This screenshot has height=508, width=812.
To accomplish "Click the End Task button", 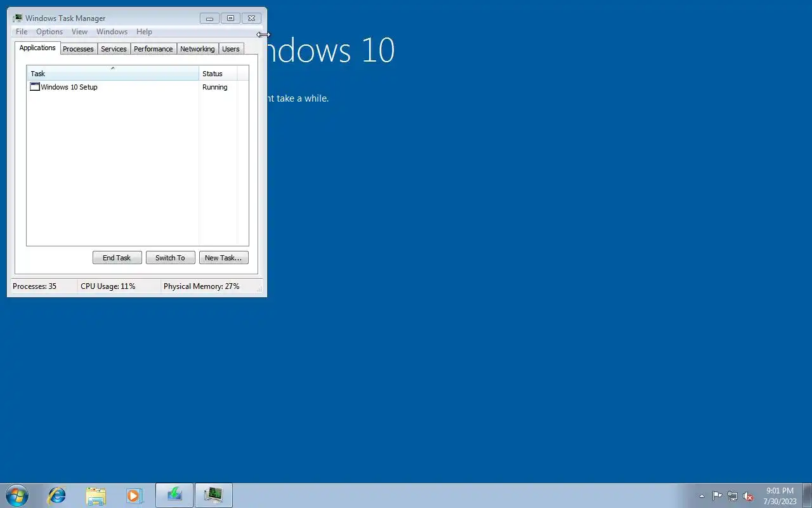I will click(x=117, y=258).
